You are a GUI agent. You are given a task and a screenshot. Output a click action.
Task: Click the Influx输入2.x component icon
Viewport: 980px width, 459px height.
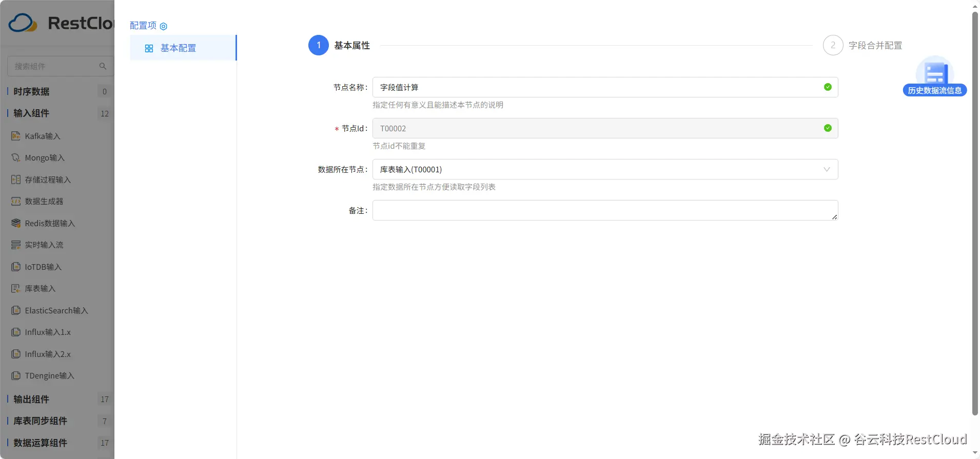[x=16, y=354]
